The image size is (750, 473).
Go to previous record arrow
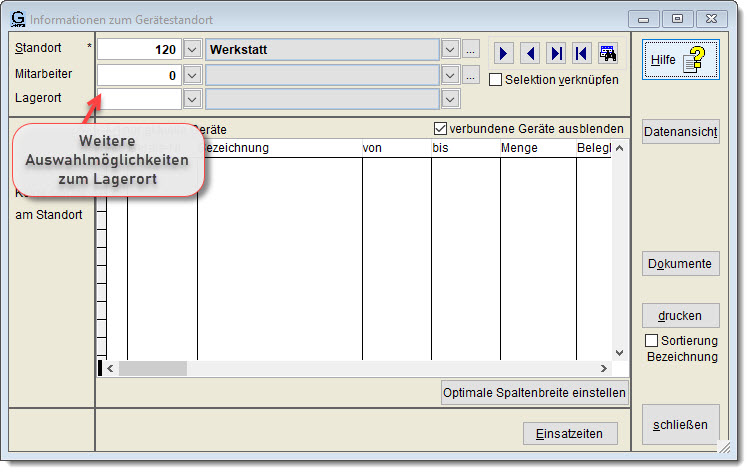[x=530, y=51]
